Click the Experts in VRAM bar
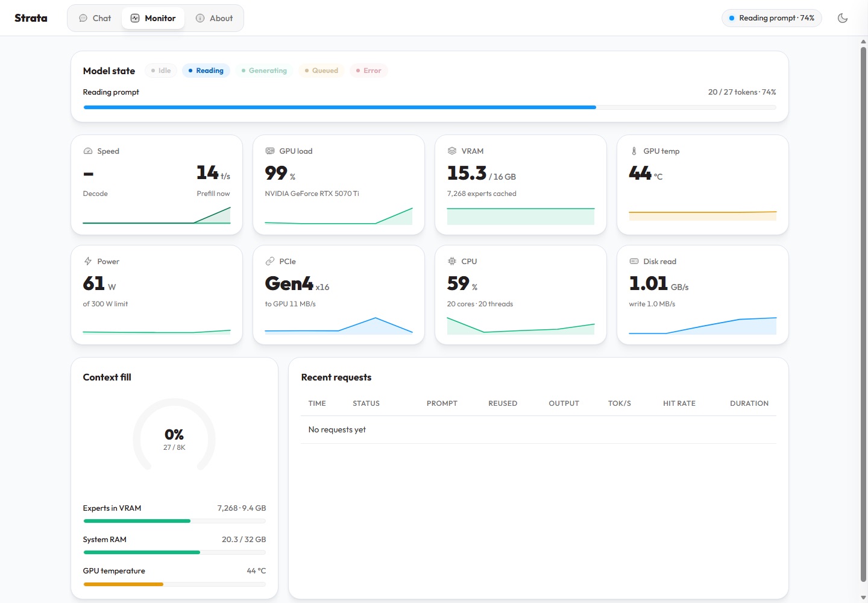 (175, 521)
